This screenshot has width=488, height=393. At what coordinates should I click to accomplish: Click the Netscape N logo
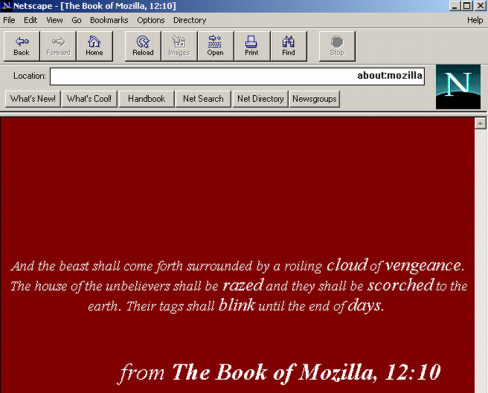coord(458,87)
